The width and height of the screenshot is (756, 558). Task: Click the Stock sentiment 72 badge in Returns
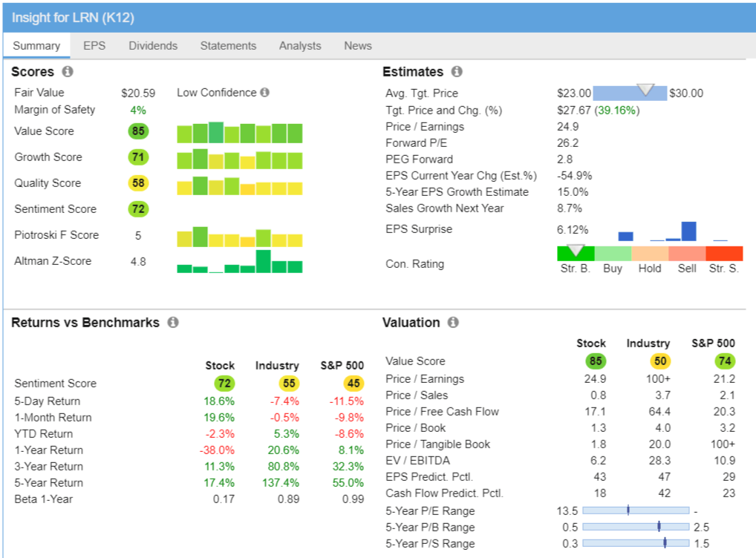[x=224, y=384]
